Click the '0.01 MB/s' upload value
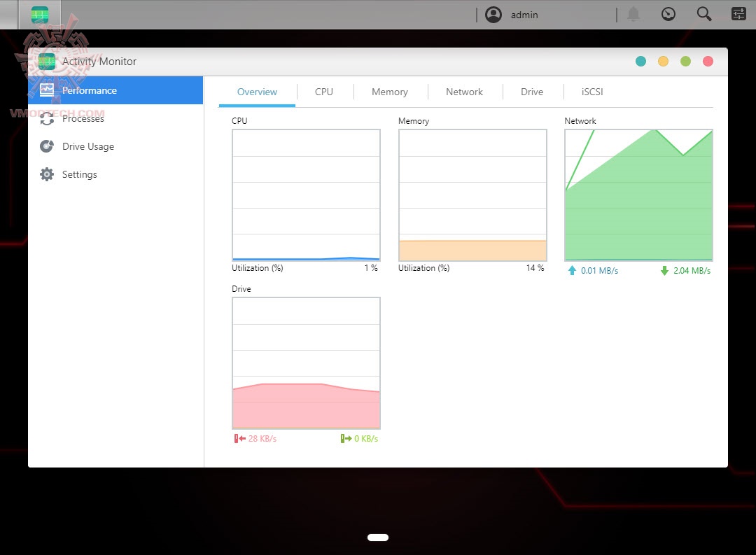Image resolution: width=756 pixels, height=555 pixels. pos(599,271)
